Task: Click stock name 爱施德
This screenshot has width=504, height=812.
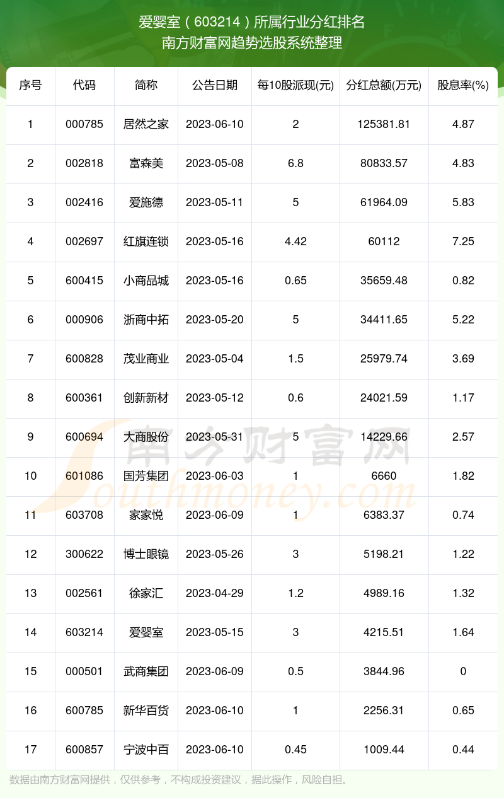Action: (146, 202)
